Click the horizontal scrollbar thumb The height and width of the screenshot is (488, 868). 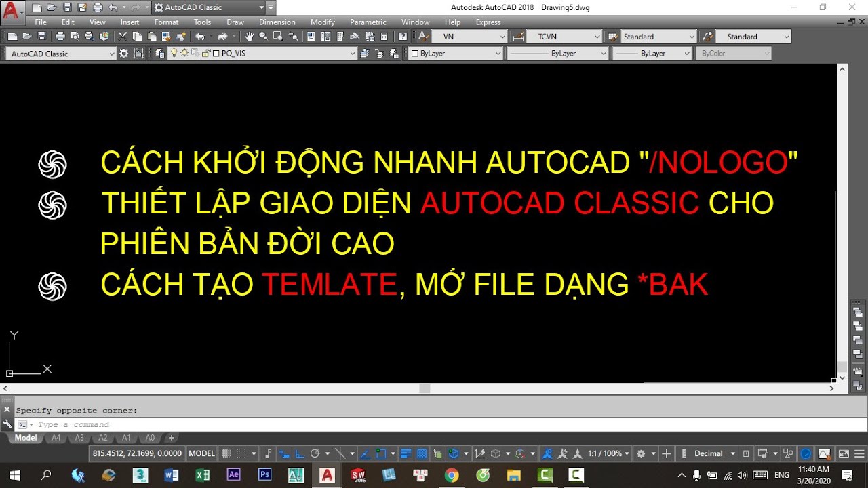(x=425, y=389)
